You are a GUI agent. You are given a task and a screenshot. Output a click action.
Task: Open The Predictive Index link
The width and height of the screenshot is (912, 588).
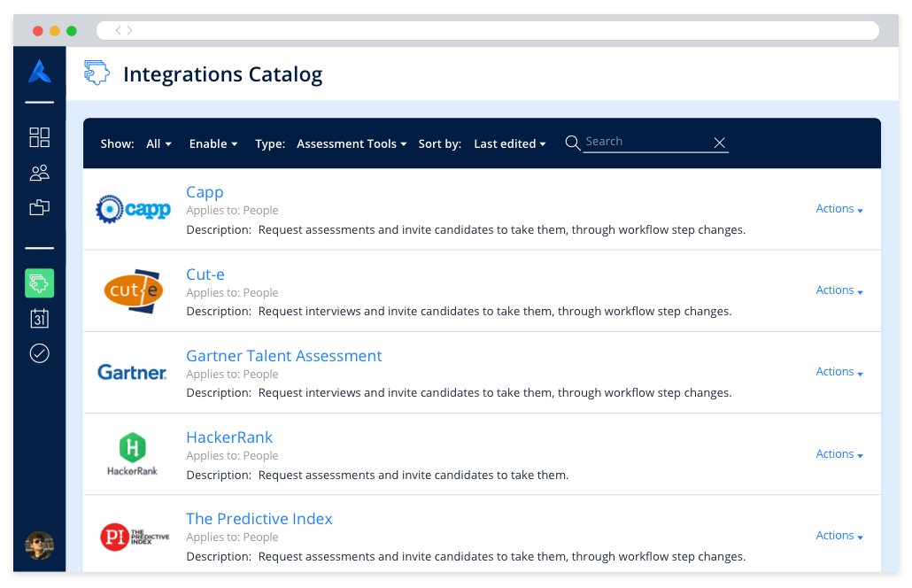pyautogui.click(x=259, y=518)
